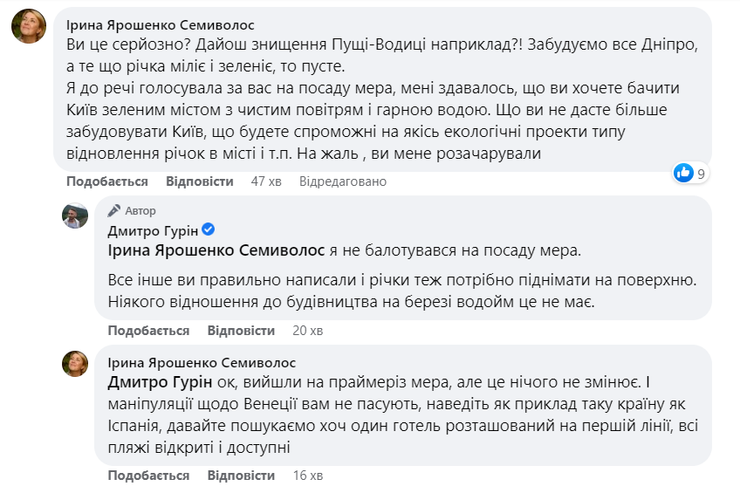Like the top comment via Подобається
Screen dimensions: 740x486
click(107, 181)
